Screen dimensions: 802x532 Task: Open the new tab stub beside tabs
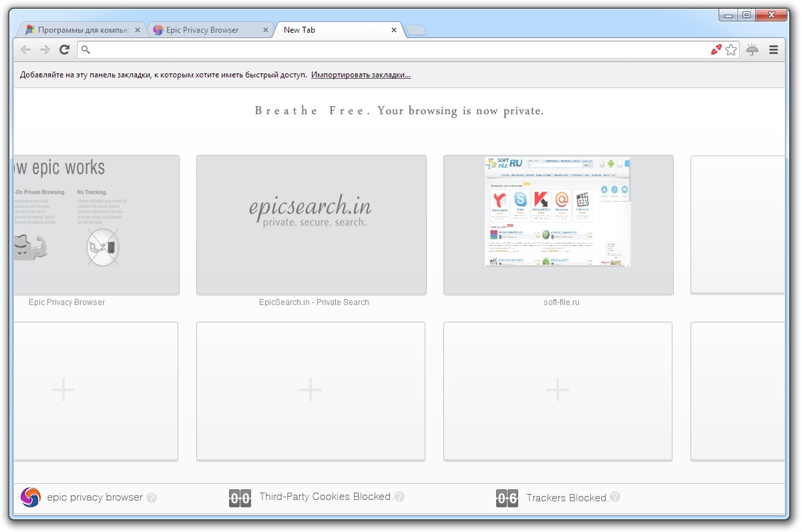[416, 29]
